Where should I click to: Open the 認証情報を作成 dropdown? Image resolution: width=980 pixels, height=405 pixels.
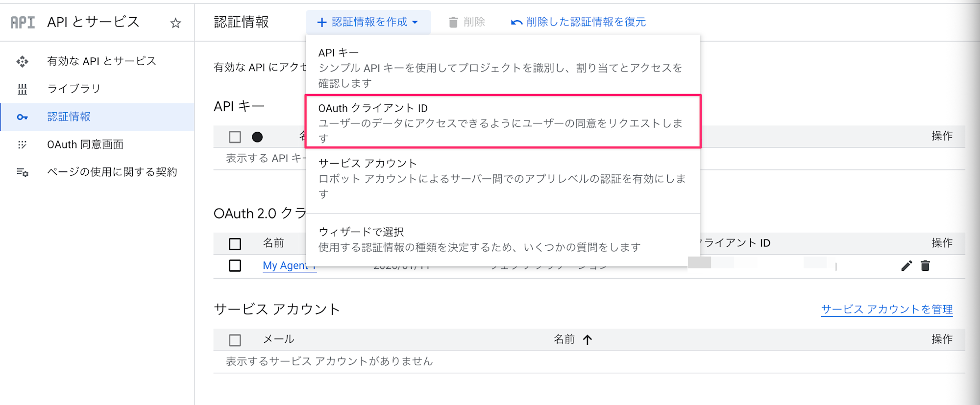click(x=368, y=22)
